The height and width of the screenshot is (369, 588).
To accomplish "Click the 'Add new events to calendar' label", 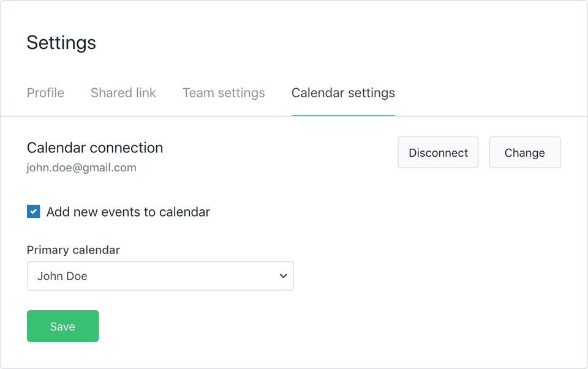I will pyautogui.click(x=128, y=212).
